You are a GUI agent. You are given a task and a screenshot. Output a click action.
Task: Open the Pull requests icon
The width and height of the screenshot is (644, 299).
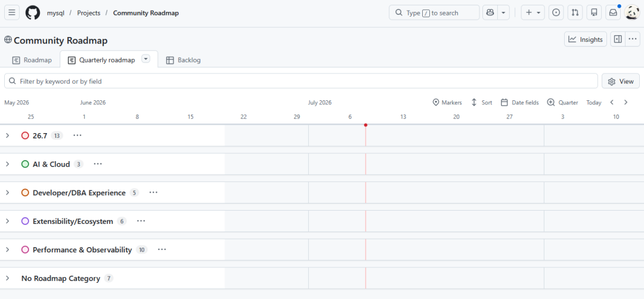tap(575, 13)
